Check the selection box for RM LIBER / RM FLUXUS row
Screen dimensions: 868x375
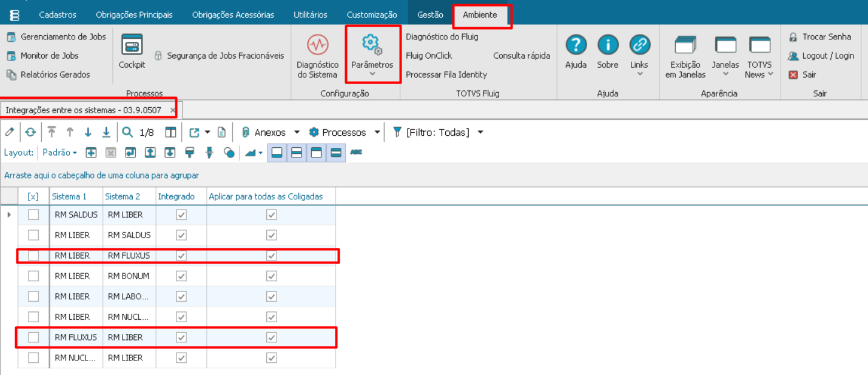(33, 256)
